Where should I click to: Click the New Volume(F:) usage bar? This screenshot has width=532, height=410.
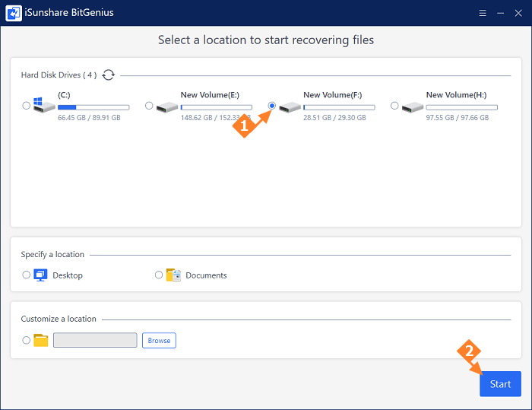tap(339, 107)
